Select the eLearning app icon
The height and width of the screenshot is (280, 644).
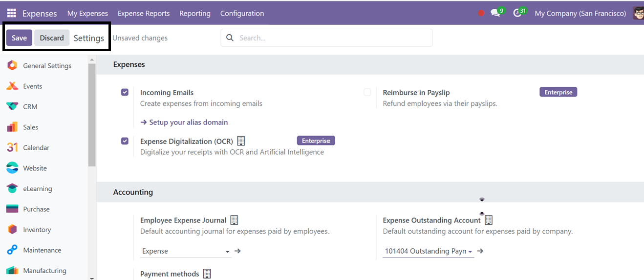[12, 188]
